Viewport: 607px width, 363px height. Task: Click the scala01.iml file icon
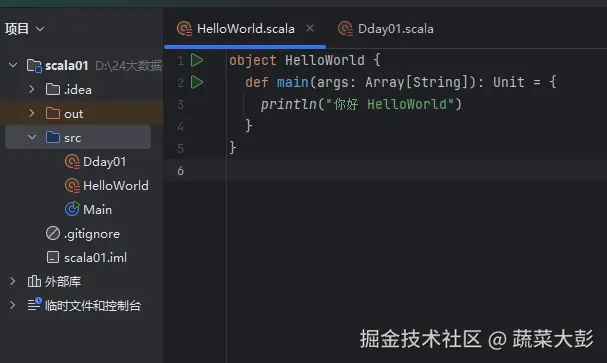click(x=53, y=257)
